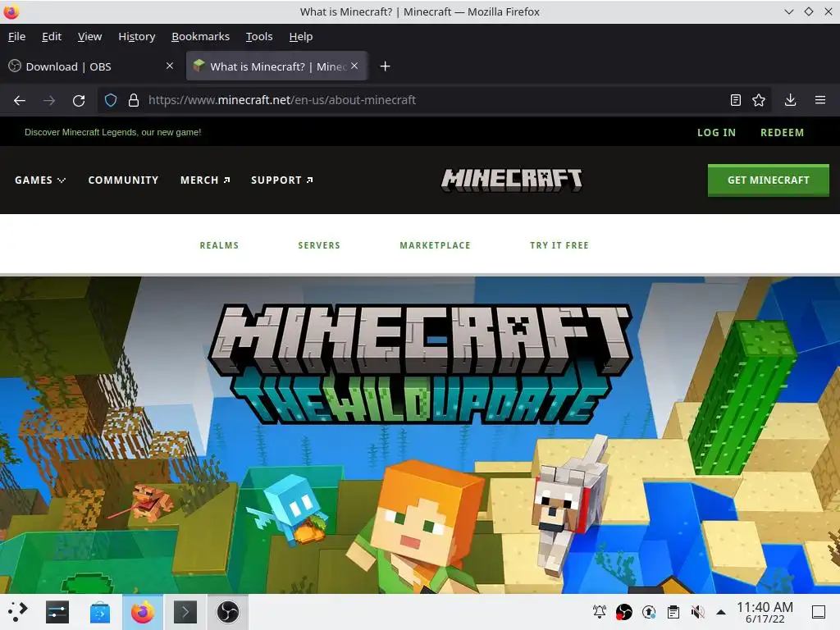Viewport: 840px width, 630px height.
Task: View site security padlock info
Action: [x=134, y=100]
